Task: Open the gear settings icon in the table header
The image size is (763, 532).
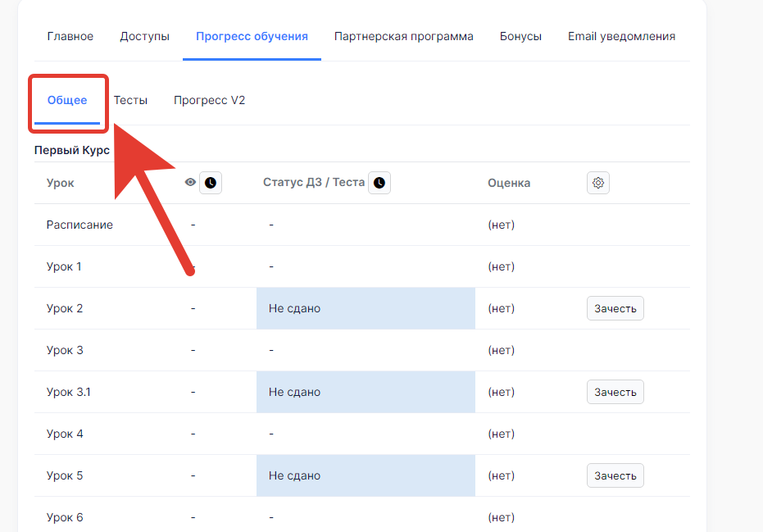Action: coord(598,183)
